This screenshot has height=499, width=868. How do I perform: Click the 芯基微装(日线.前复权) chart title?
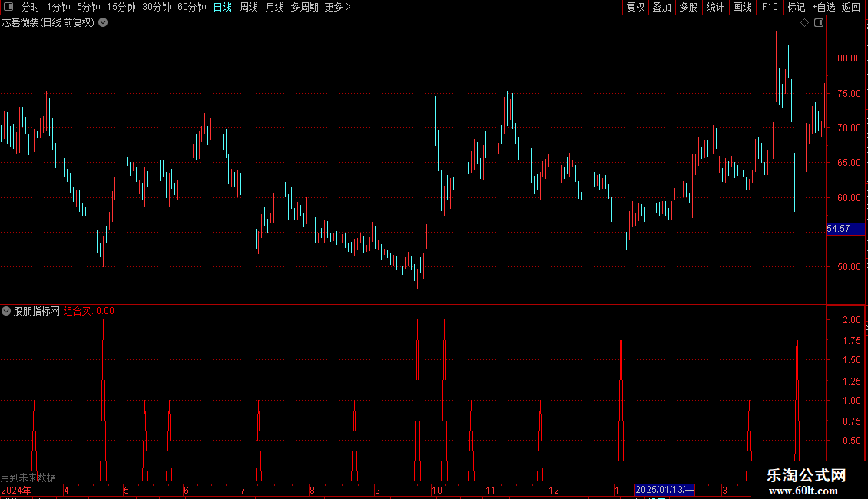point(48,23)
